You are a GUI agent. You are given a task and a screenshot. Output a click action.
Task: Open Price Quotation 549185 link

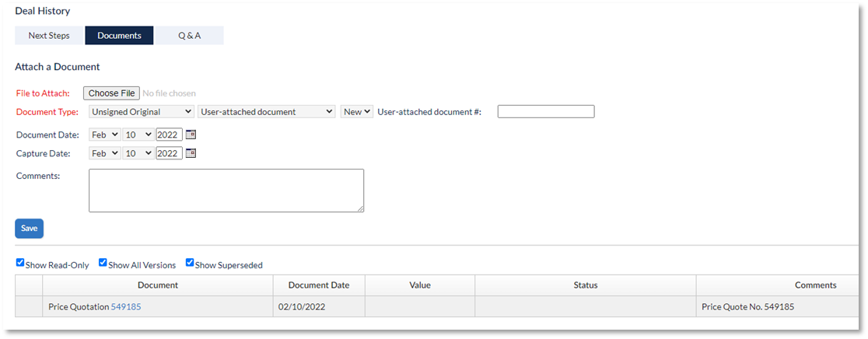click(x=126, y=307)
